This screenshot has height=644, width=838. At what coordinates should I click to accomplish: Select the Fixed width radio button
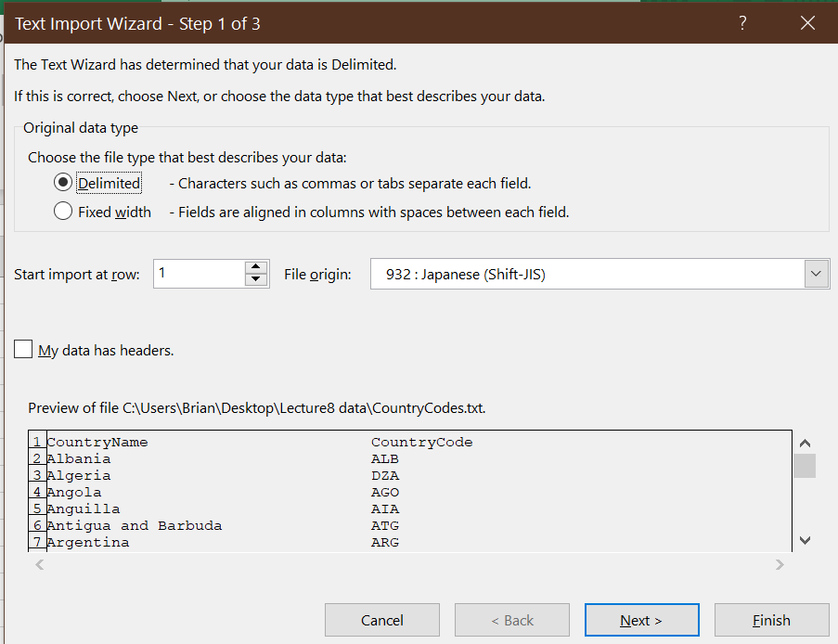click(62, 212)
